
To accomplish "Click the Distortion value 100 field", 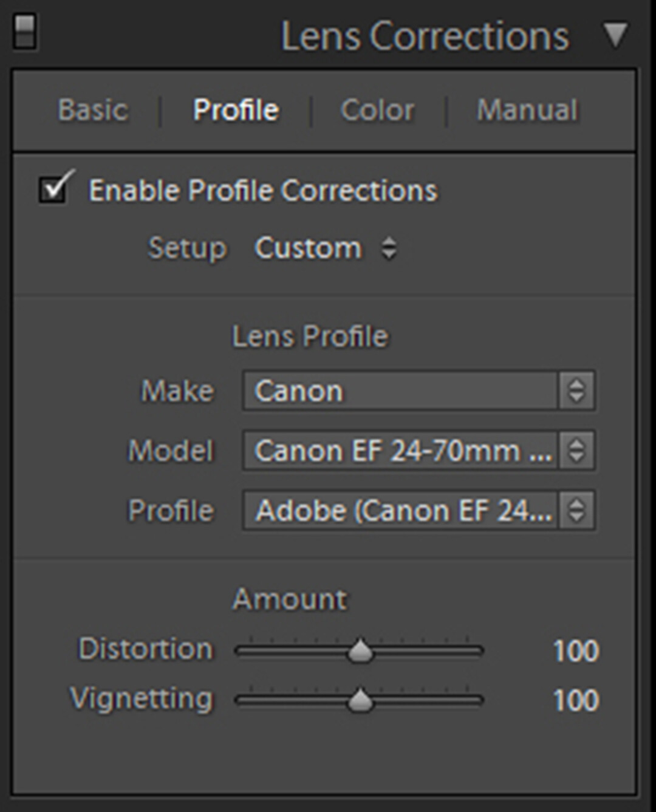I will pos(576,650).
